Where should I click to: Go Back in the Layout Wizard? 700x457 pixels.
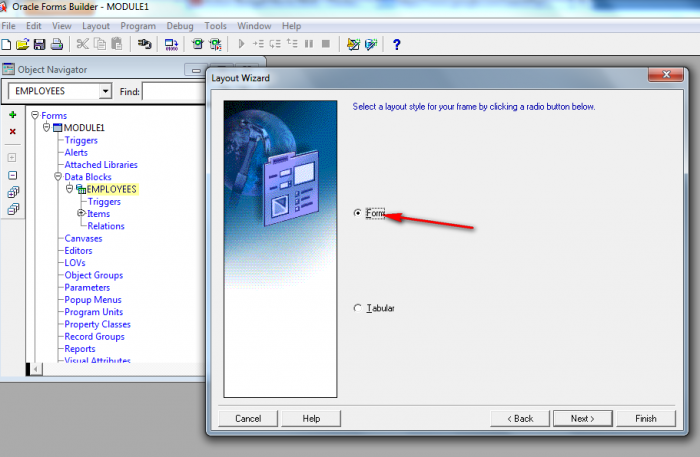point(520,419)
